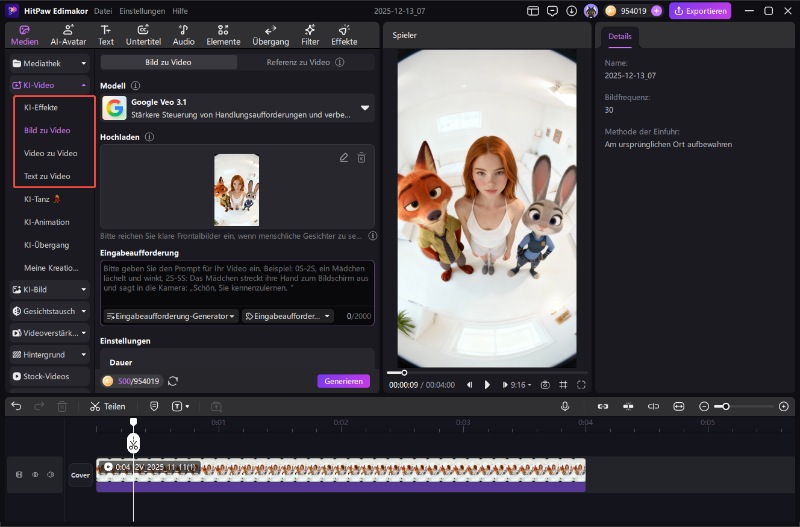Select KI-Effekte in sidebar

[41, 107]
